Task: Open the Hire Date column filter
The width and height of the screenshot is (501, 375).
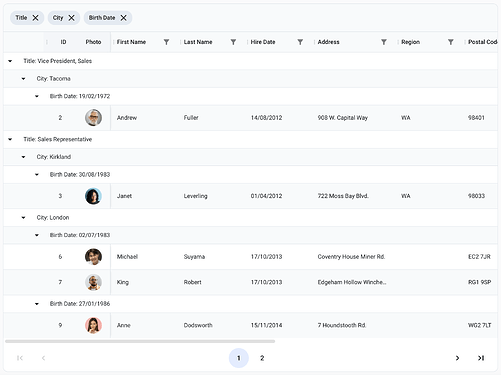Action: pos(300,42)
